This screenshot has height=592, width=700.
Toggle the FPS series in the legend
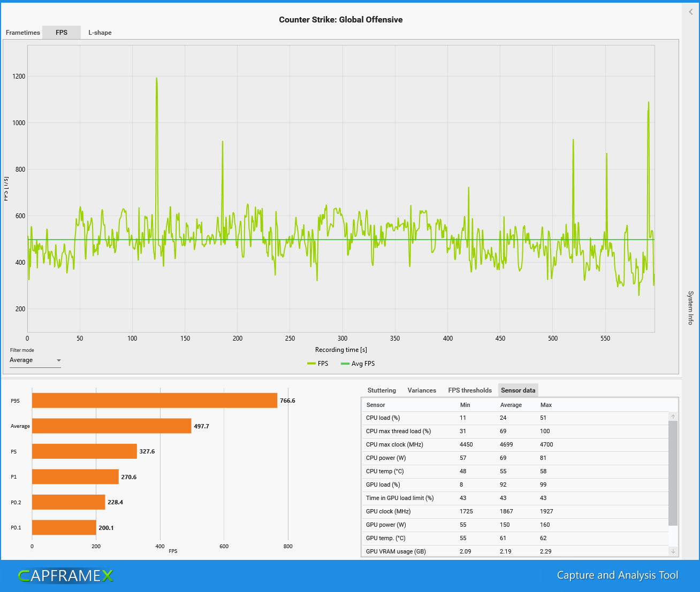click(x=318, y=364)
